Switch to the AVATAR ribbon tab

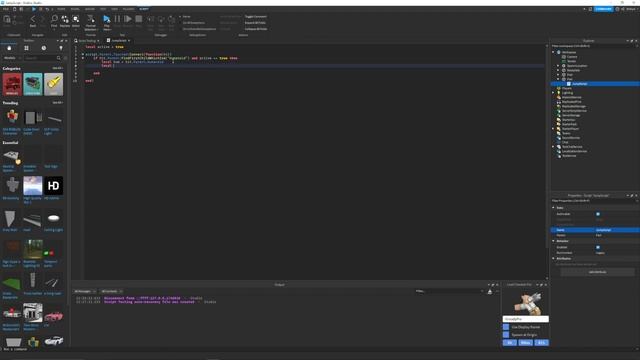click(90, 9)
